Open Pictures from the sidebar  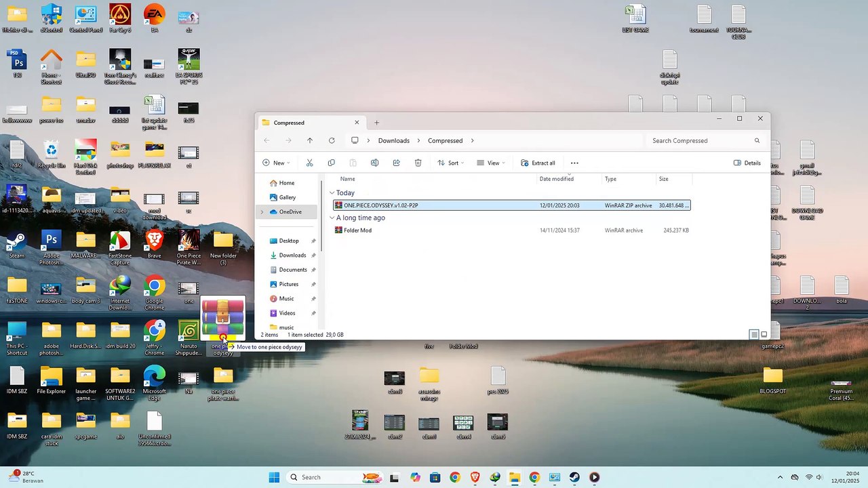pos(289,284)
